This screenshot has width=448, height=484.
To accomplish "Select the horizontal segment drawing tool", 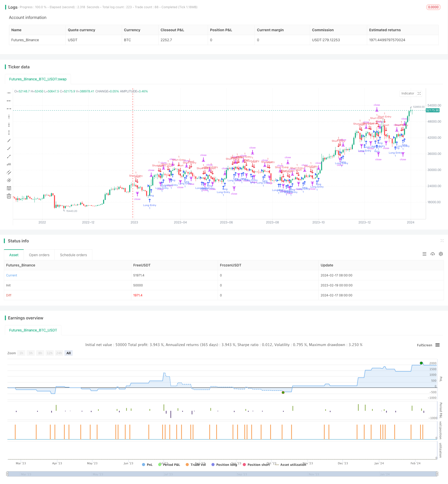I will pyautogui.click(x=9, y=109).
